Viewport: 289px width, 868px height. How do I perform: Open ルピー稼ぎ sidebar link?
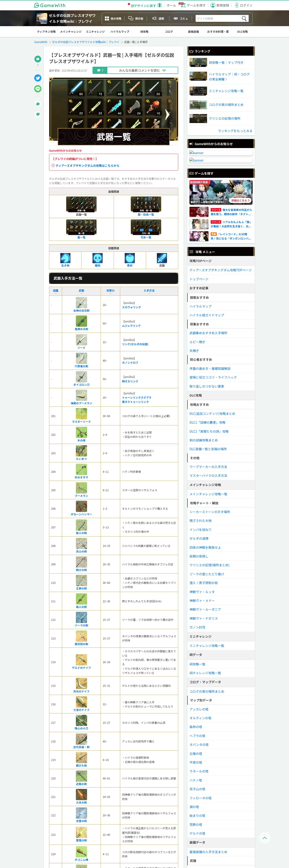[x=197, y=342]
